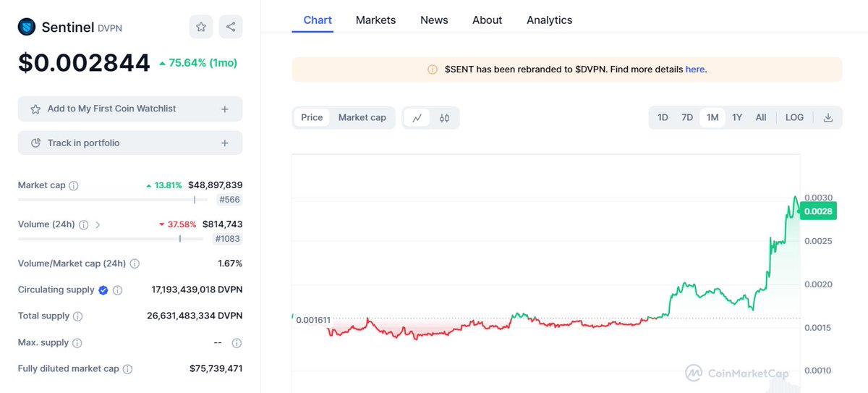
Task: Click the plus icon on watchlist button
Action: pyautogui.click(x=225, y=109)
